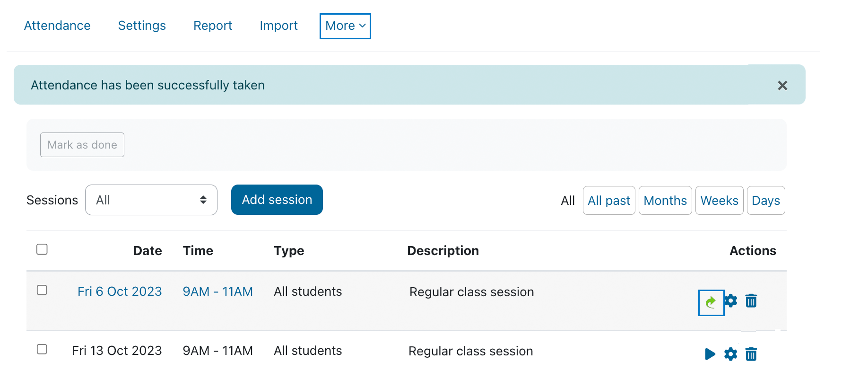
Task: Edit the Fri 13 Oct session via gear
Action: [731, 354]
